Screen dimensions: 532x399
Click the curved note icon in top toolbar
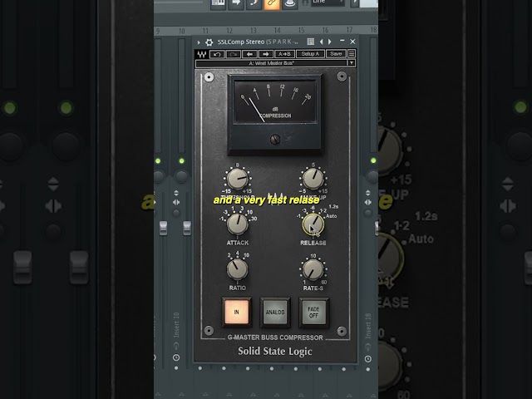254,4
